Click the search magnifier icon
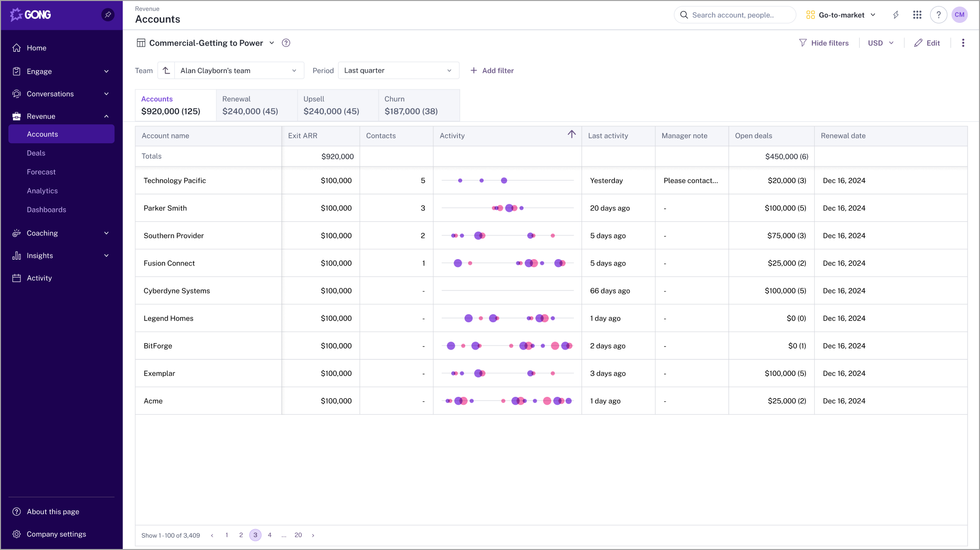The height and width of the screenshot is (550, 980). (x=684, y=15)
